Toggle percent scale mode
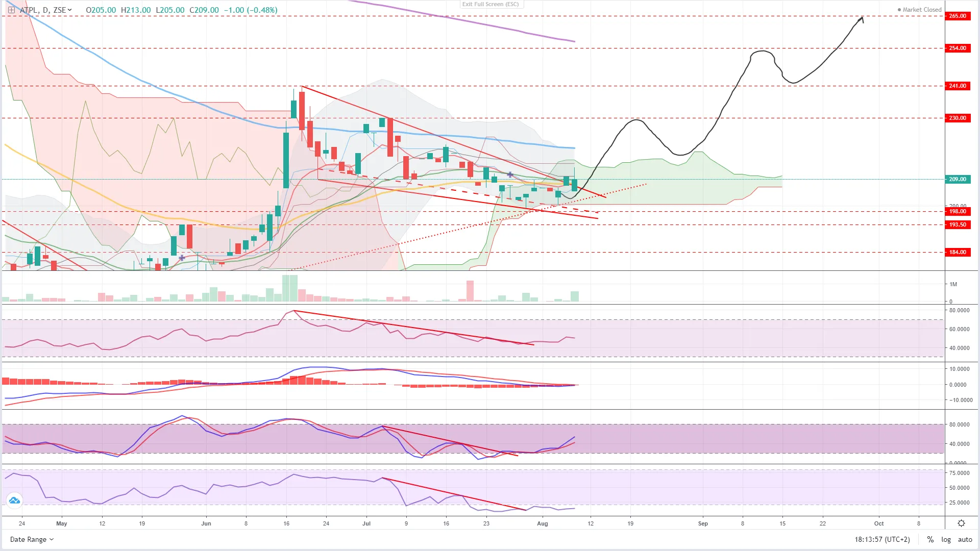This screenshot has height=551, width=980. [x=930, y=539]
